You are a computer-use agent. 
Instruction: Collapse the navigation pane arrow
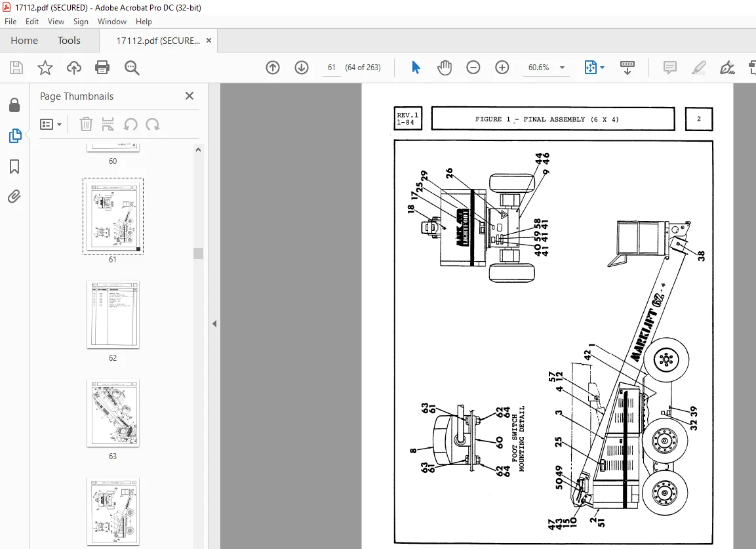point(214,324)
